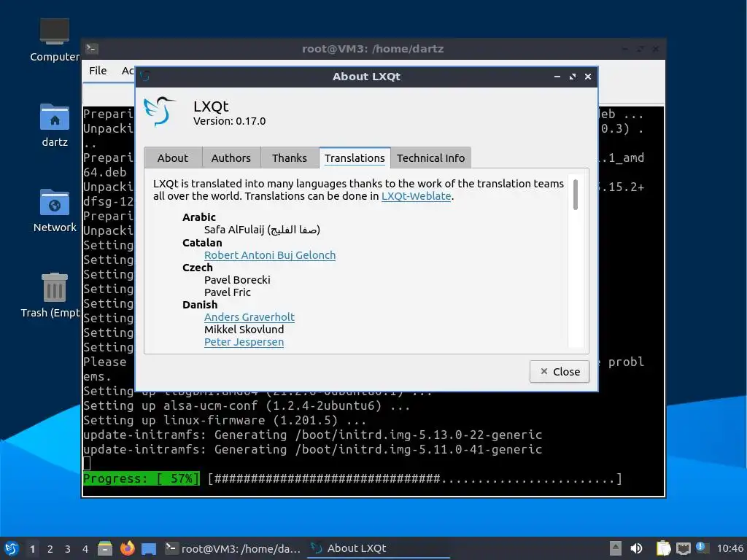Open the terminal File menu
This screenshot has height=560, width=747.
point(98,71)
